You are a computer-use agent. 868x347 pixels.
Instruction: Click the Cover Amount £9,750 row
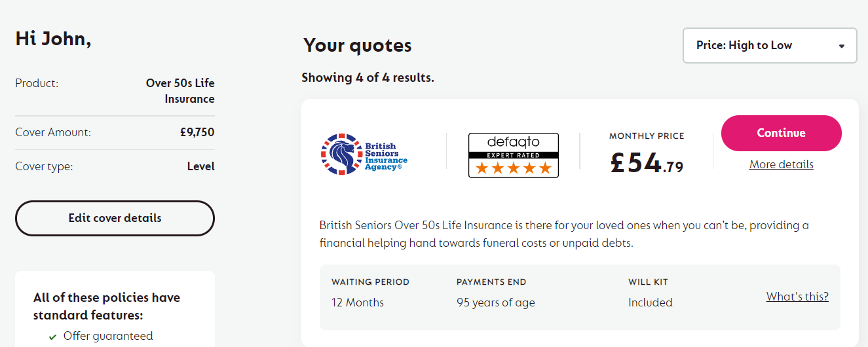(115, 132)
